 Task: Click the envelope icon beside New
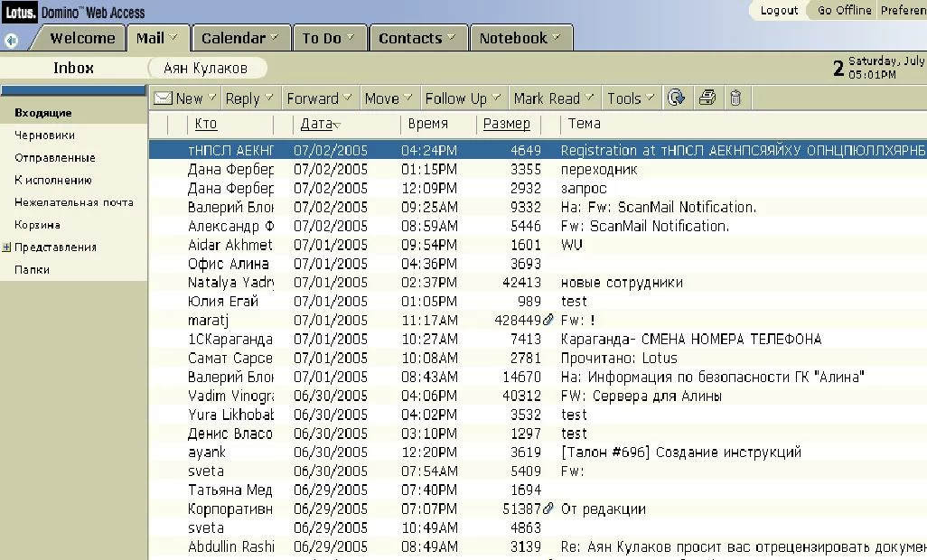tap(163, 98)
